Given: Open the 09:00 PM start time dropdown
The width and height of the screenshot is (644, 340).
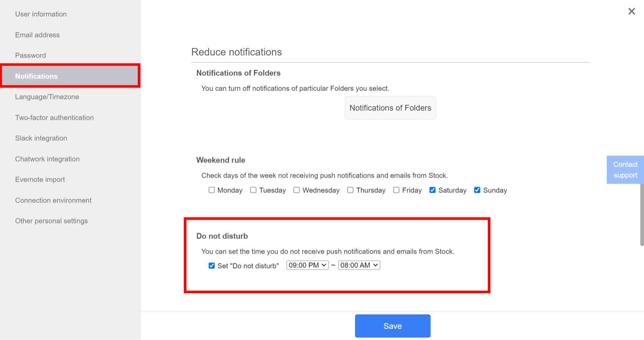Looking at the screenshot, I should coord(307,265).
